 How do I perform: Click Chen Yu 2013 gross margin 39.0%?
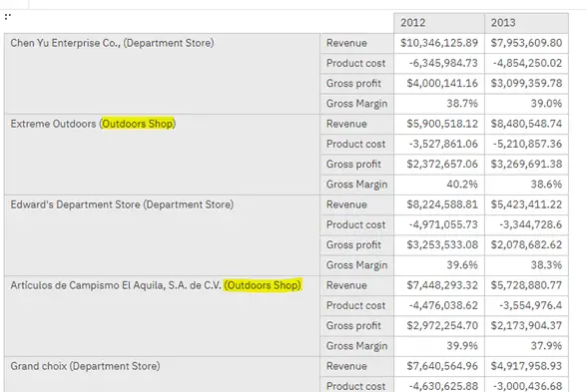click(526, 104)
